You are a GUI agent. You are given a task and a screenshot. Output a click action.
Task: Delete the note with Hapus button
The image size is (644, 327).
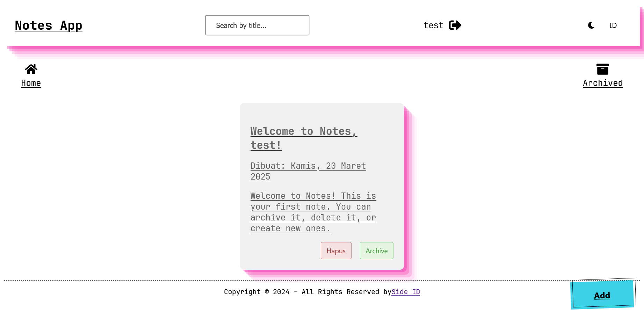[336, 251]
